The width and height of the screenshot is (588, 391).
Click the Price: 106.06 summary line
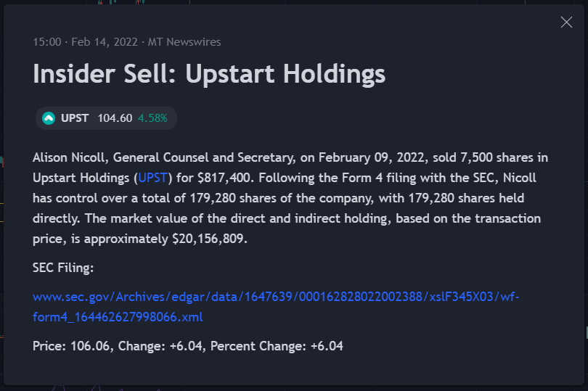coord(188,346)
